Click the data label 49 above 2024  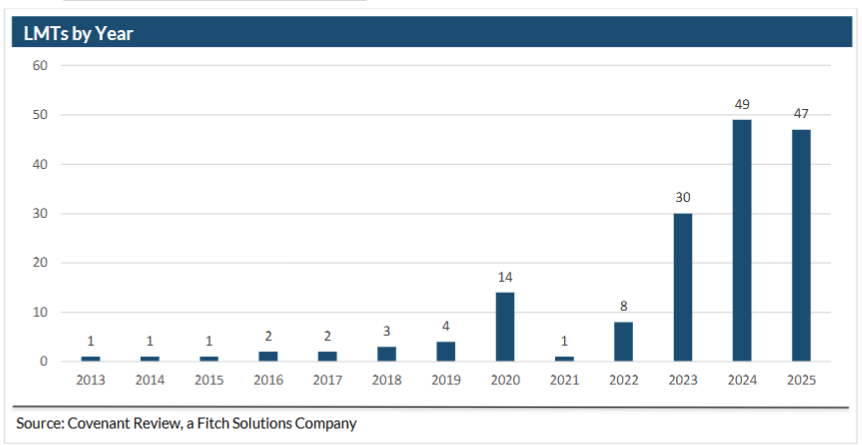pyautogui.click(x=741, y=104)
